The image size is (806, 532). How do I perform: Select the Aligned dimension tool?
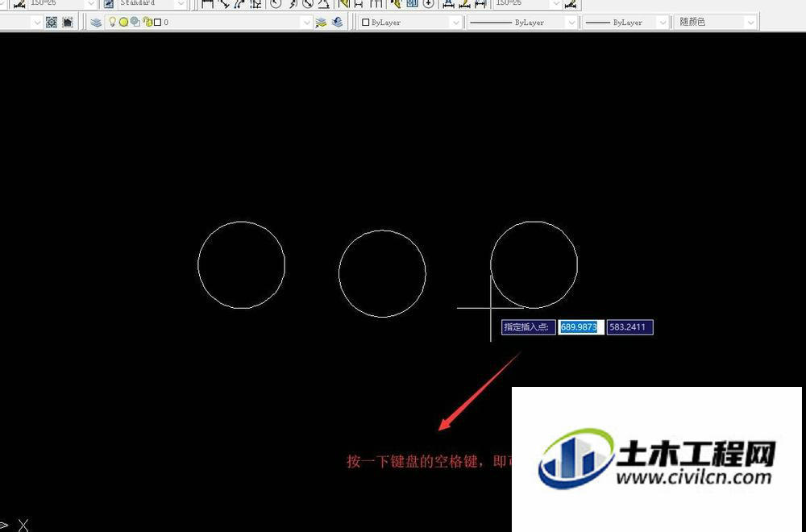click(x=224, y=4)
